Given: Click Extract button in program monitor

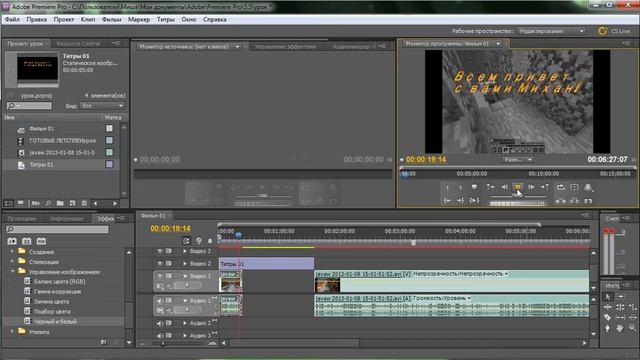Looking at the screenshot, I should (x=574, y=200).
